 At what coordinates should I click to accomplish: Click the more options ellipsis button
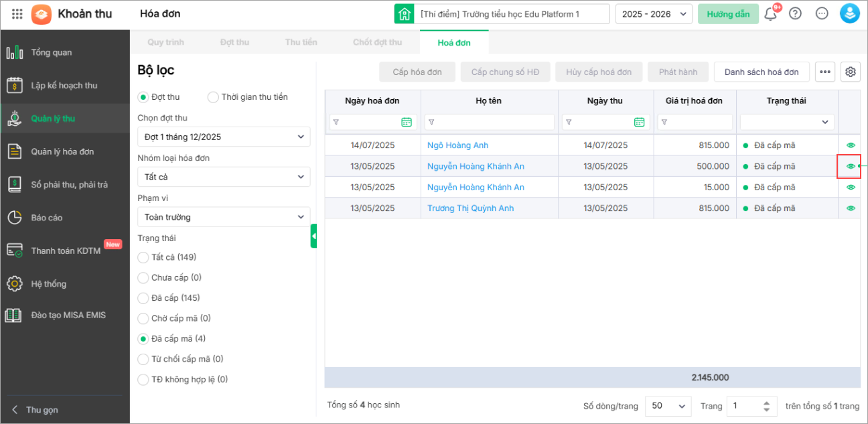click(825, 72)
